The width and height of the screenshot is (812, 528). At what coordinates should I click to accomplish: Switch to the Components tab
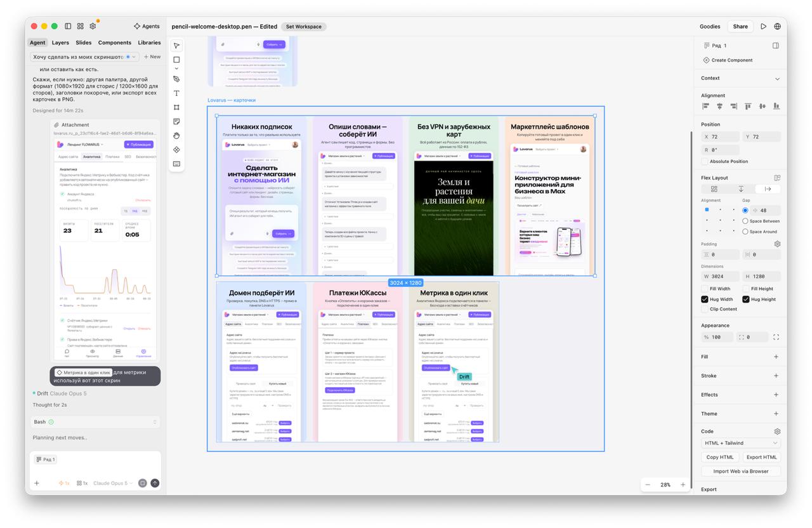click(115, 43)
